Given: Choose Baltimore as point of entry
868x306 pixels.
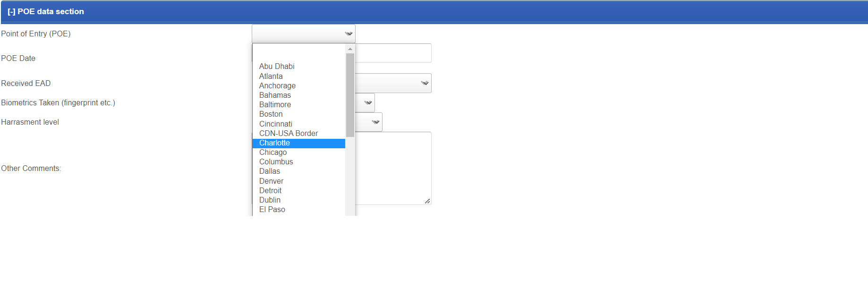Looking at the screenshot, I should (299, 104).
